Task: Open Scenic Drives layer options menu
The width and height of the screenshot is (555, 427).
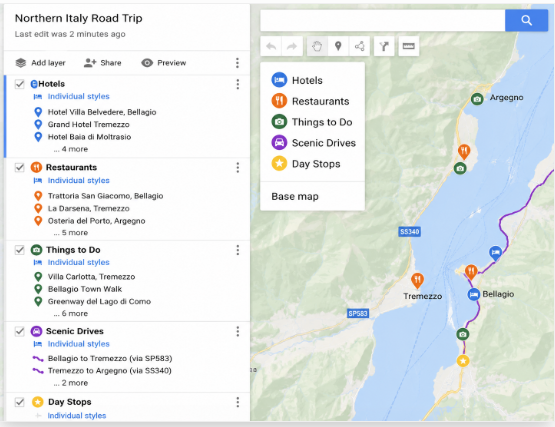Action: click(x=238, y=332)
